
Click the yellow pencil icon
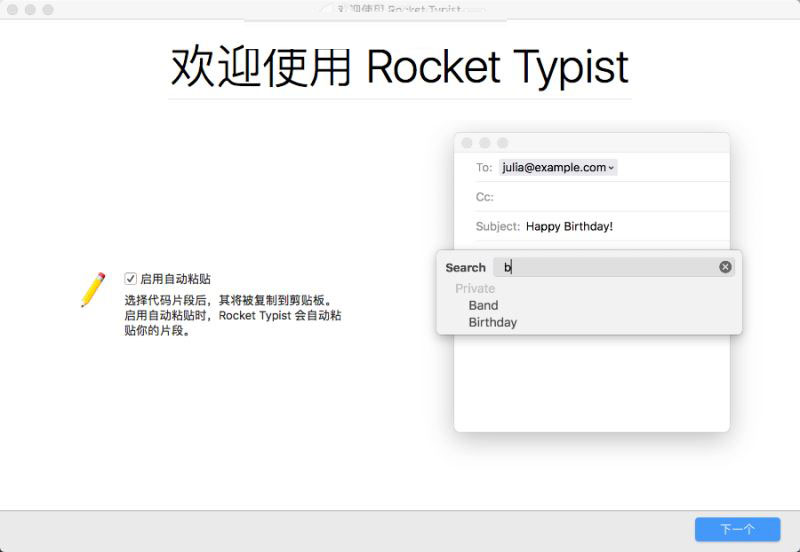point(93,290)
